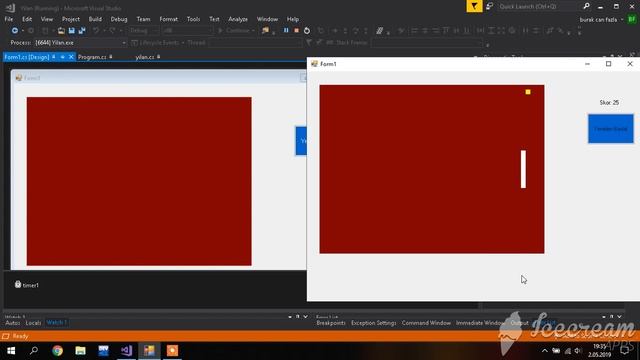Click the feedback icon beside Quick Launch
The width and height of the screenshot is (640, 360).
[489, 7]
